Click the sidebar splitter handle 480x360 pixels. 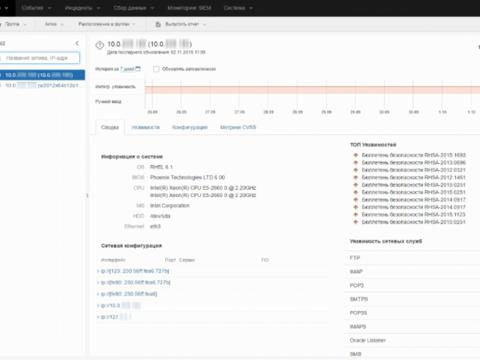[87, 195]
